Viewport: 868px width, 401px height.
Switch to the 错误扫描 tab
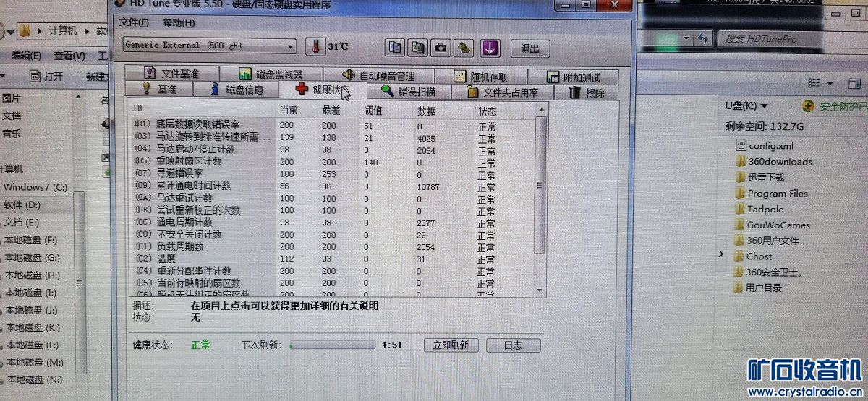coord(408,91)
